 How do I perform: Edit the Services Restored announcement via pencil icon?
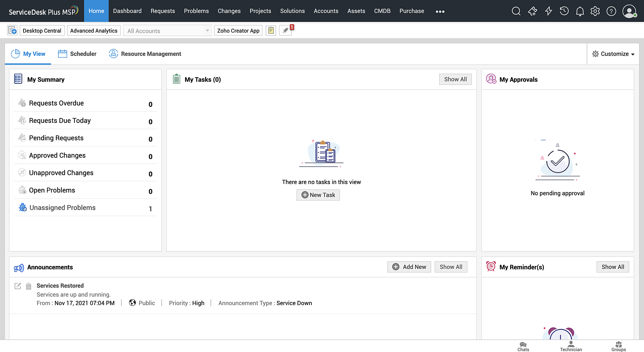18,286
